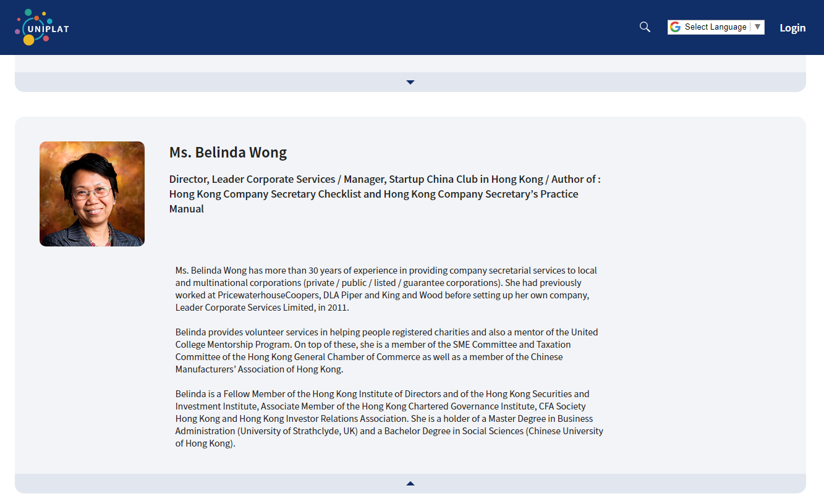The height and width of the screenshot is (504, 824).
Task: Click the paragraph starting 'Belinda is a Fellow Member'
Action: click(389, 419)
